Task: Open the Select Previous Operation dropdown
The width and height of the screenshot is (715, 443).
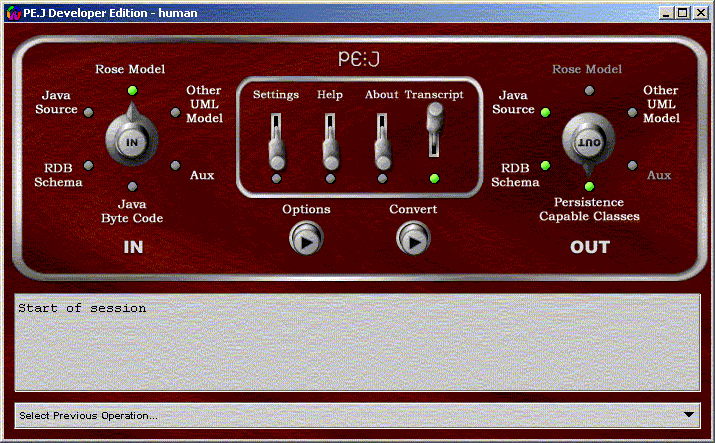Action: tap(358, 415)
